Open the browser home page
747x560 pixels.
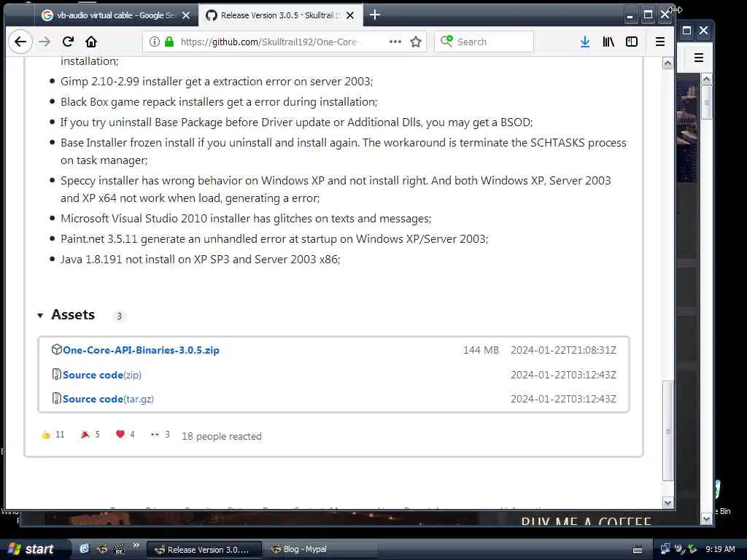click(91, 42)
